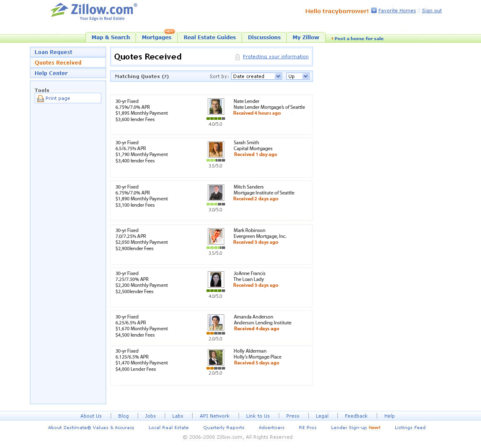The width and height of the screenshot is (481, 448).
Task: Click Anderson Lending Institute text
Action: click(263, 323)
